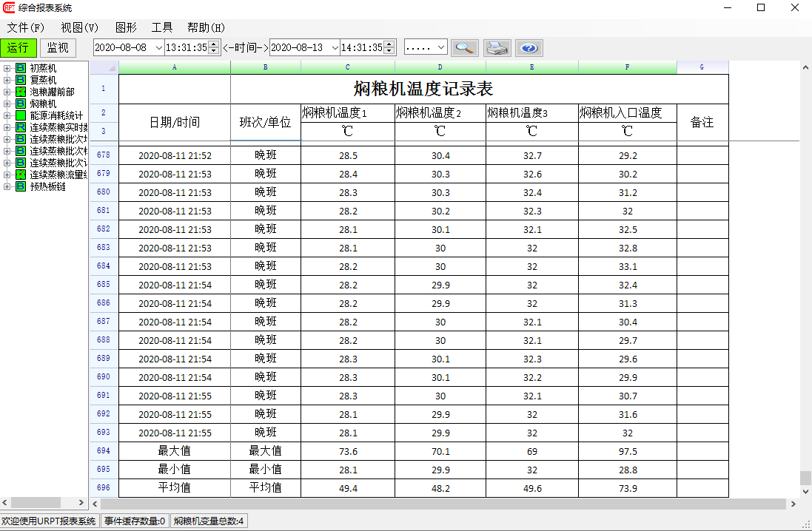Open the 工具 menu
This screenshot has height=531, width=812.
pos(161,27)
